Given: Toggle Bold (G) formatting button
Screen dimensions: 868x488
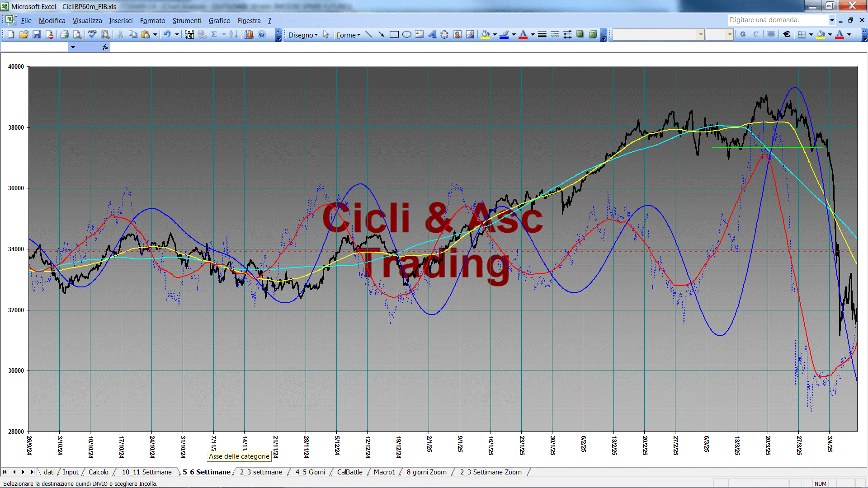Looking at the screenshot, I should tap(743, 34).
